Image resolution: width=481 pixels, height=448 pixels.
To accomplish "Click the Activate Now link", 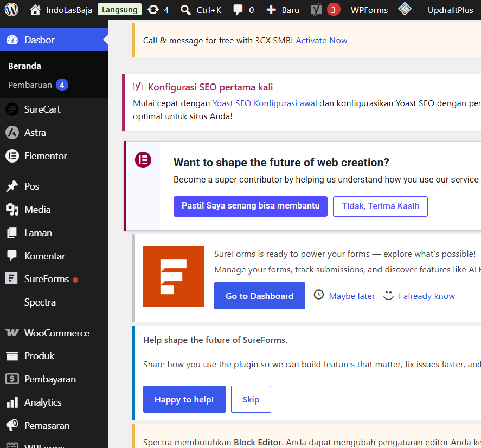I will [x=322, y=41].
